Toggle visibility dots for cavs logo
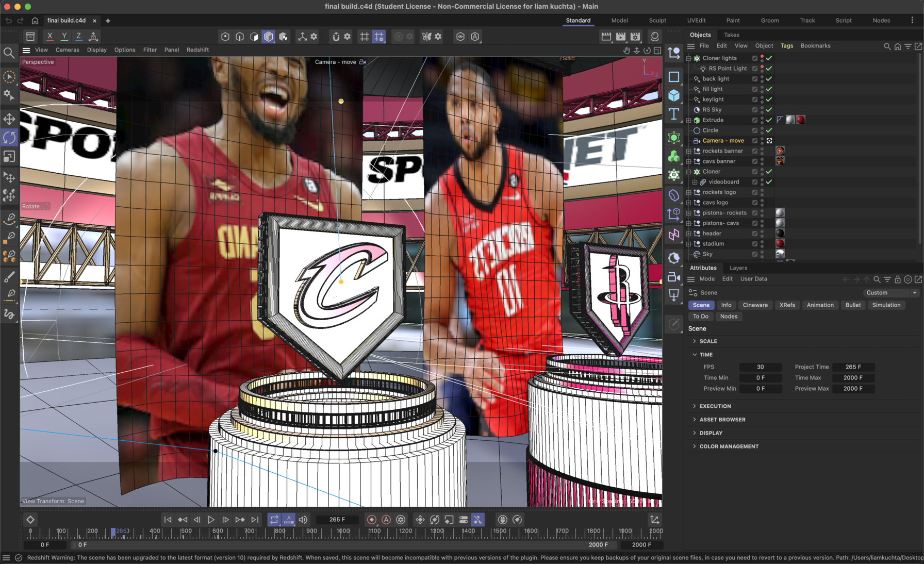Viewport: 924px width, 564px height. point(762,203)
